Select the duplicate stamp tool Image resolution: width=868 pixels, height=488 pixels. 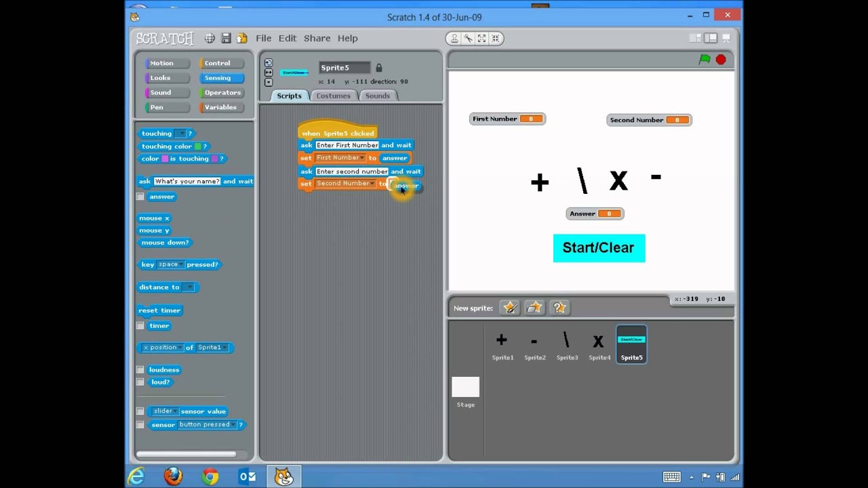[454, 39]
